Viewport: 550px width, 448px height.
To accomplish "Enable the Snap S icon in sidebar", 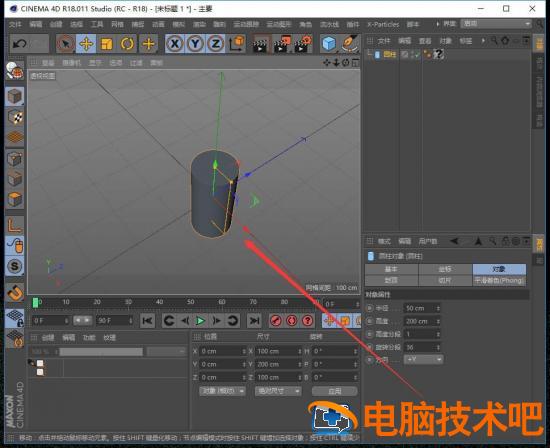I will pos(15,266).
